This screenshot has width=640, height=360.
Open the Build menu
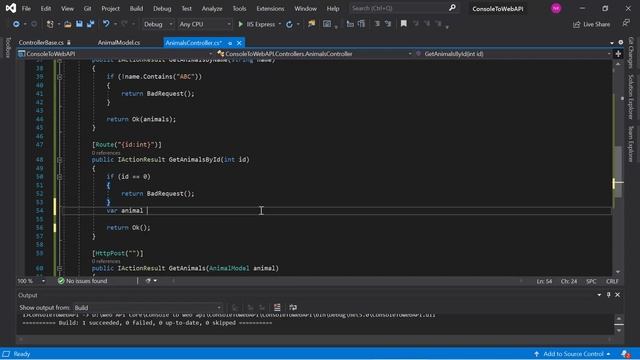coord(136,8)
